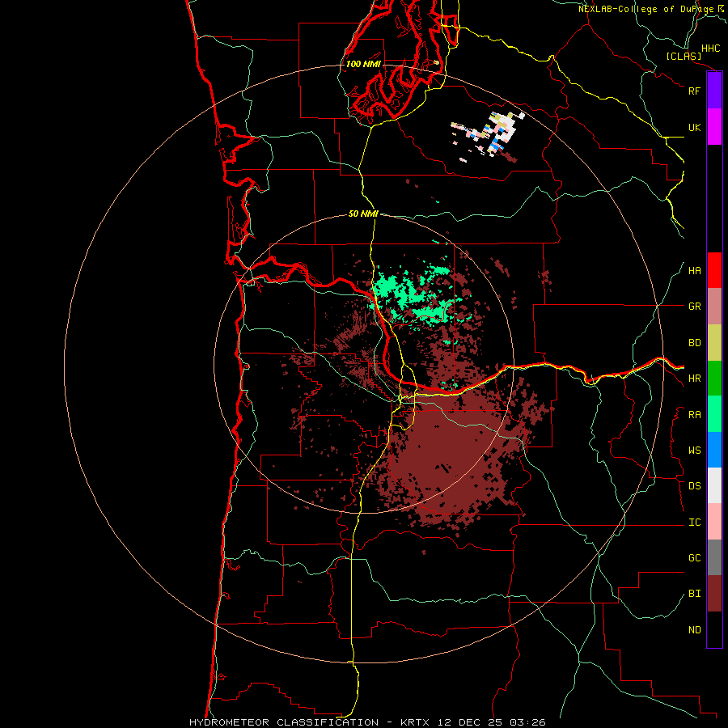Screen dimensions: 728x728
Task: Click the HHC product code label
Action: 710,49
